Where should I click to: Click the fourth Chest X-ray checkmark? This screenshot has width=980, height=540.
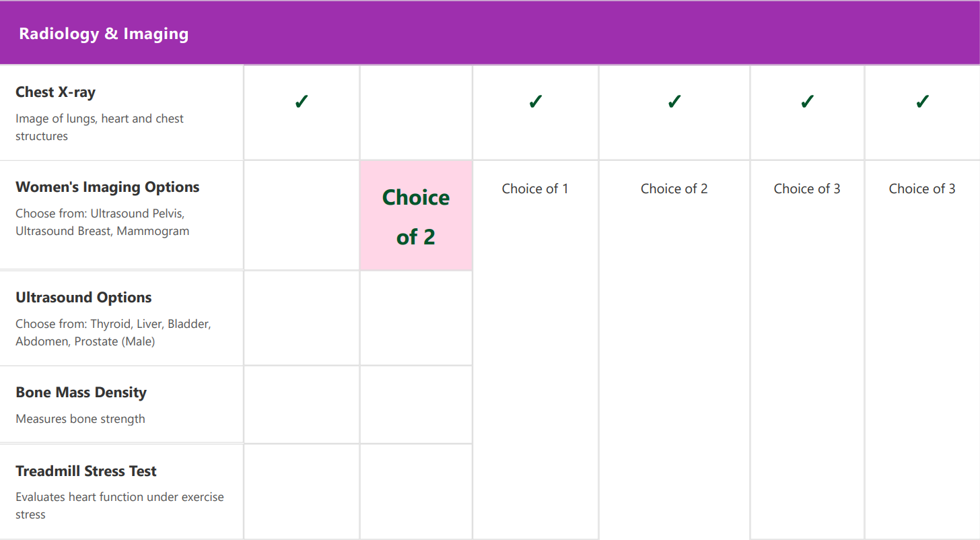pos(807,102)
